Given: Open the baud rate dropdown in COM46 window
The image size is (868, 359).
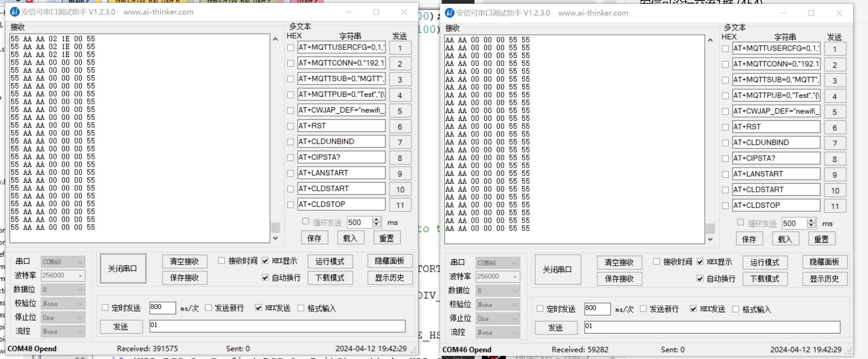Looking at the screenshot, I should (x=498, y=276).
